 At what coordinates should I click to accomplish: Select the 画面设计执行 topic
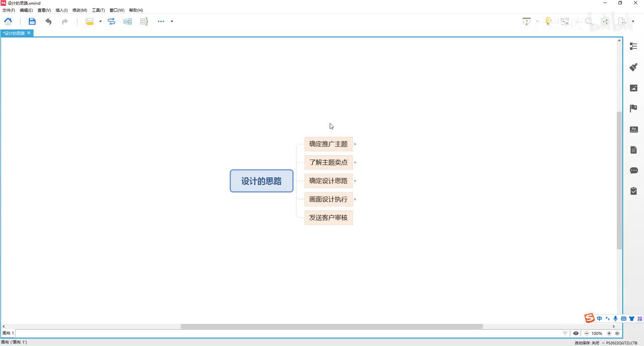tap(329, 199)
